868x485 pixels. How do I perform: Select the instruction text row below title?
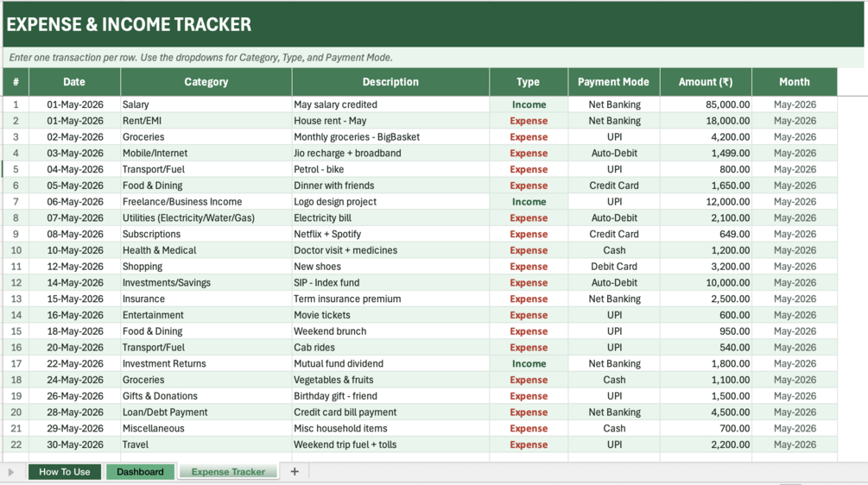pyautogui.click(x=434, y=58)
